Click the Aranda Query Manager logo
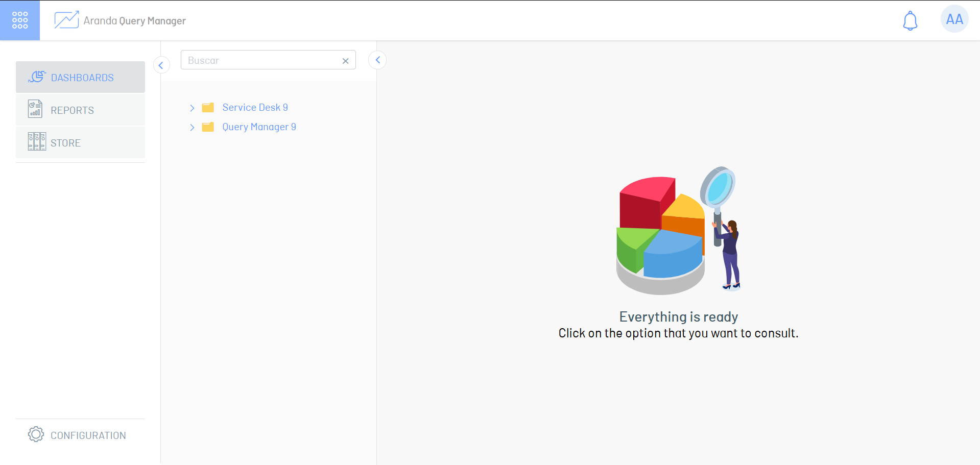Screen dimensions: 980x465 pos(66,20)
